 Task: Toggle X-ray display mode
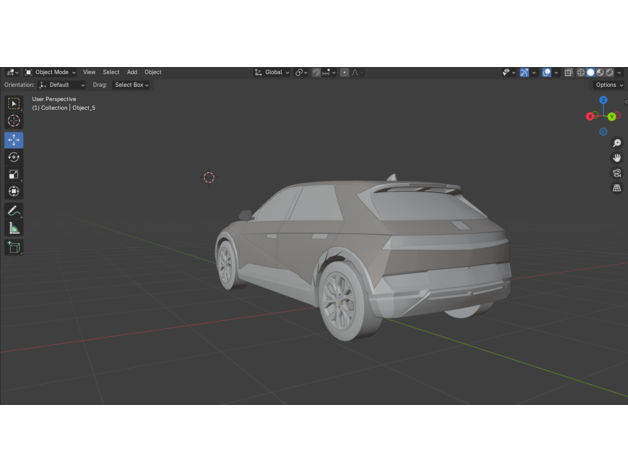click(568, 72)
